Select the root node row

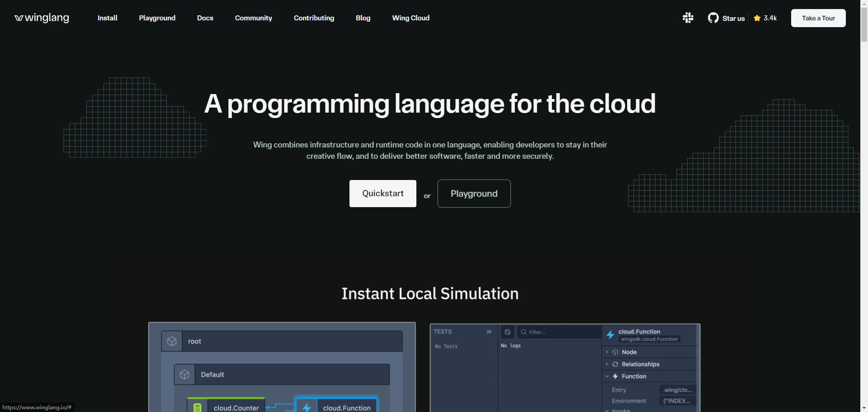pos(282,341)
